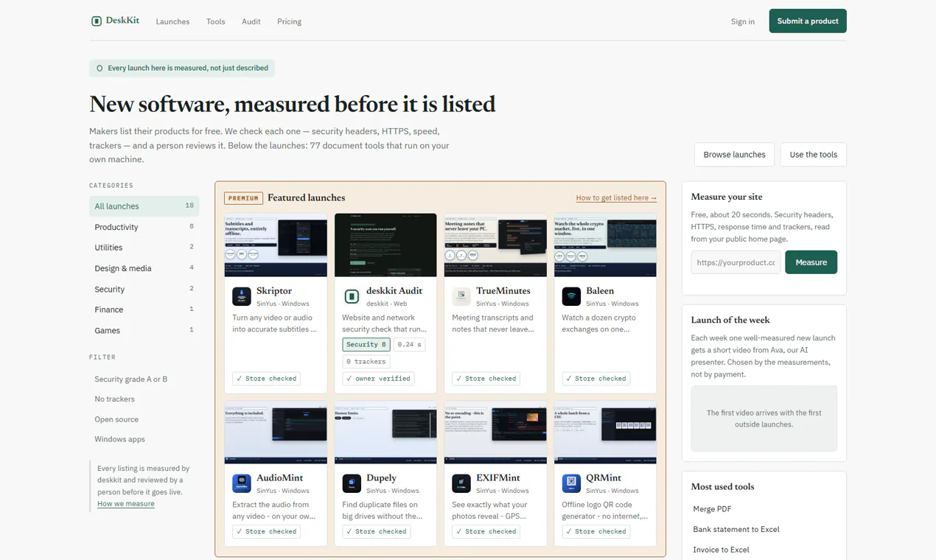Select the Design & media category
This screenshot has width=936, height=560.
pos(144,268)
